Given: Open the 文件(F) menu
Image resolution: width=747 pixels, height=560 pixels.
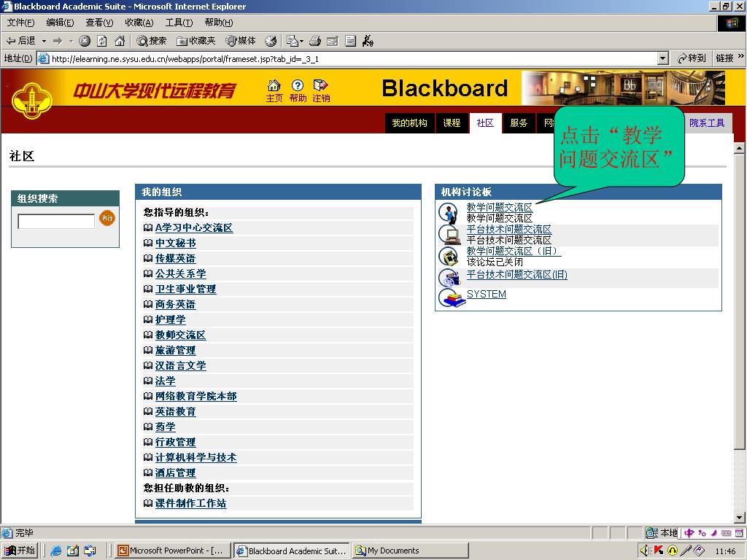Looking at the screenshot, I should click(x=21, y=23).
